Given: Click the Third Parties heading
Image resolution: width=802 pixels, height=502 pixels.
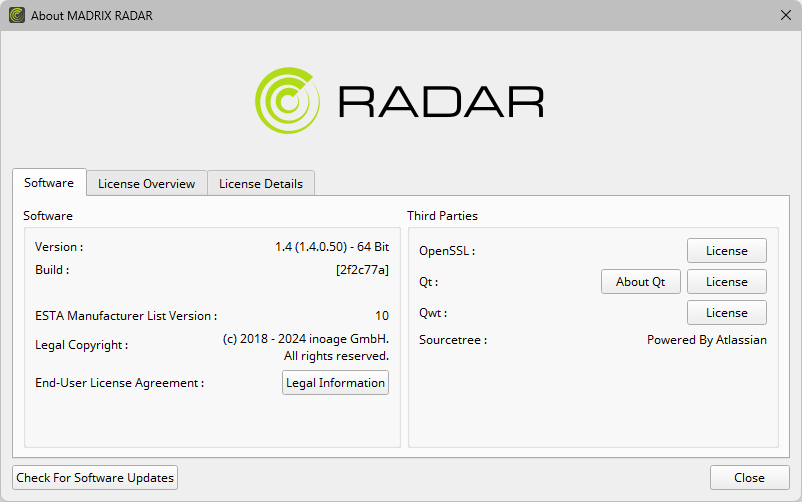Looking at the screenshot, I should [442, 216].
